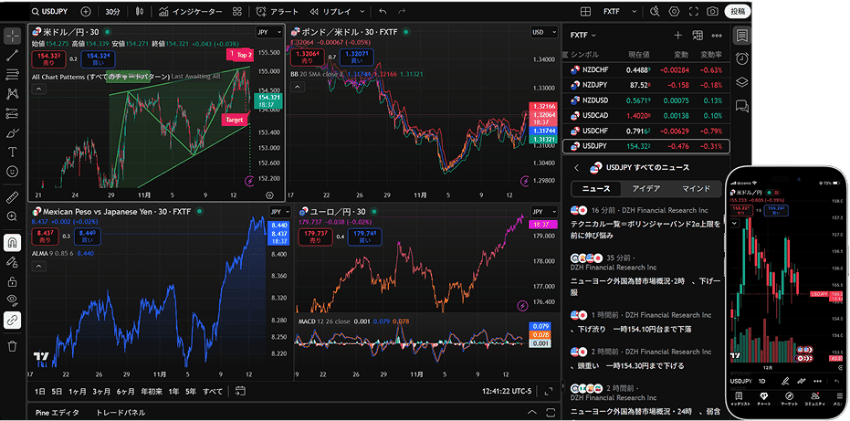Open the Pine エディタ tab
This screenshot has width=850, height=421.
57,412
